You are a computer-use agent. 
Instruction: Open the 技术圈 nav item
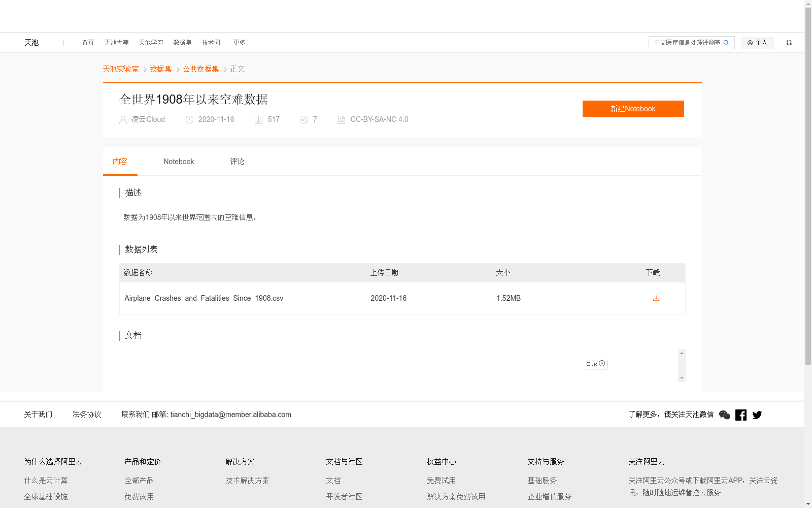pyautogui.click(x=211, y=43)
